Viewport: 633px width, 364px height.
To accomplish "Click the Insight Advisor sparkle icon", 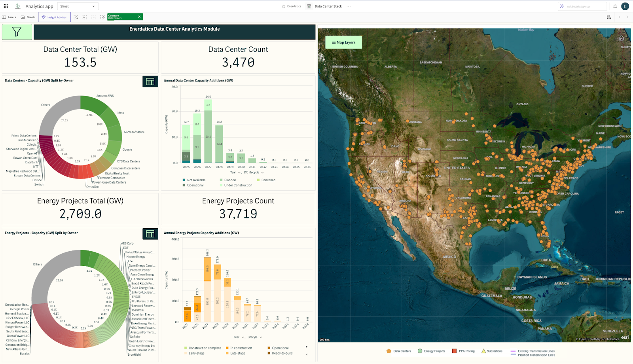I will [562, 6].
